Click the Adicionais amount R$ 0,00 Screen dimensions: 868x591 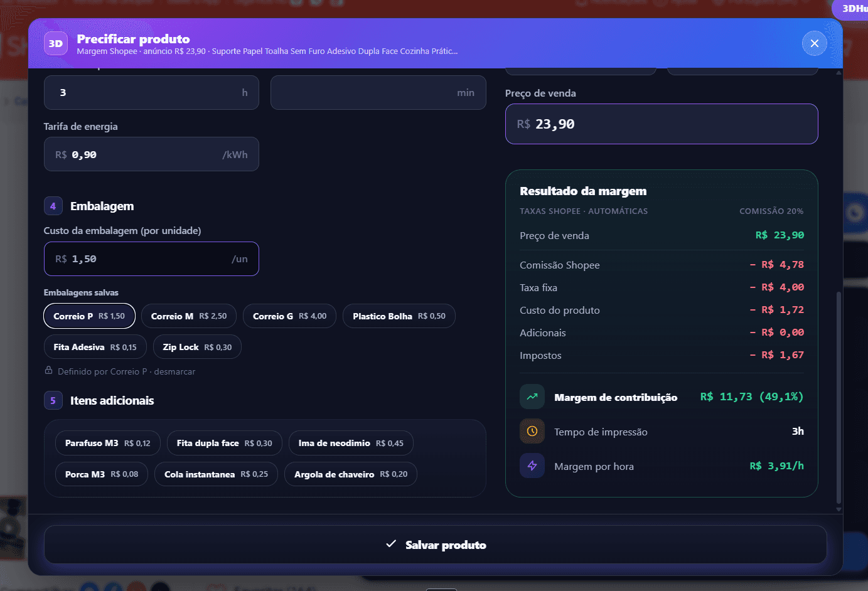pyautogui.click(x=777, y=333)
